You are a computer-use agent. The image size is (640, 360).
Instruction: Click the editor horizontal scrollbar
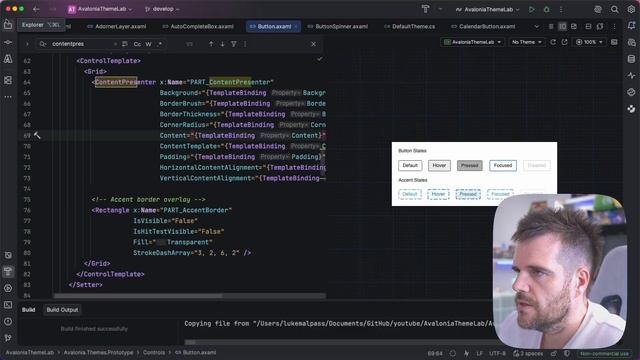pos(138,296)
